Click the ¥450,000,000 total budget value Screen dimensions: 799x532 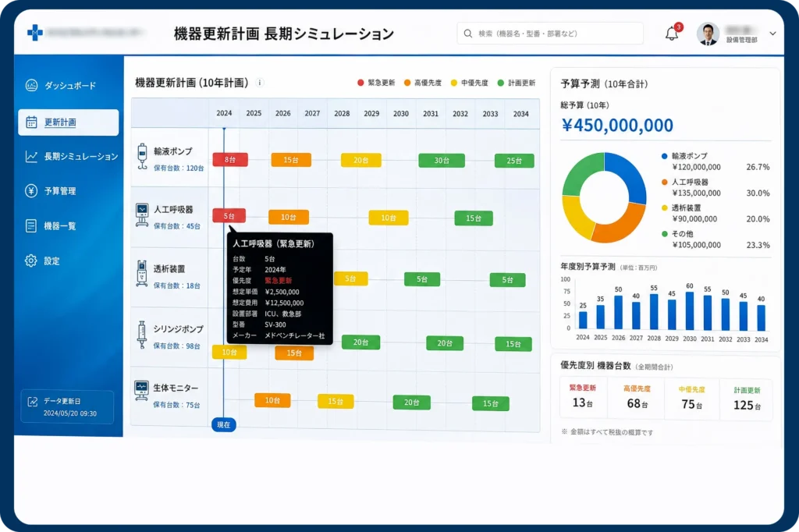(617, 126)
